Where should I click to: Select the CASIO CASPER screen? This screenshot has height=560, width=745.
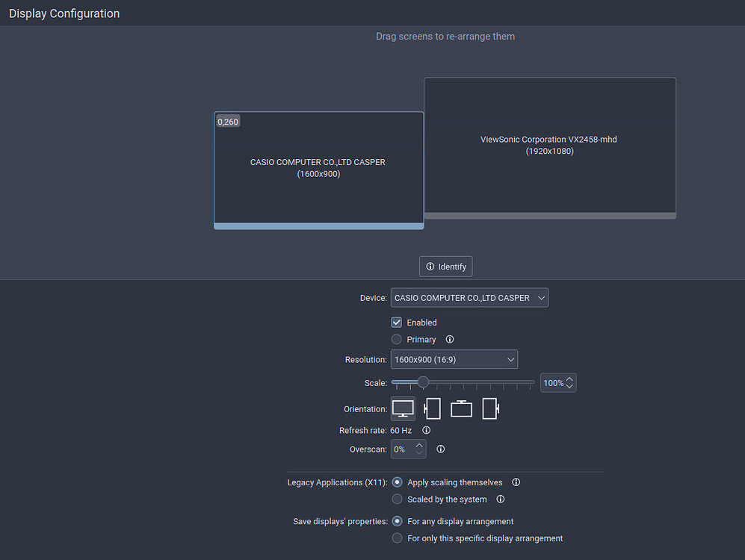318,168
